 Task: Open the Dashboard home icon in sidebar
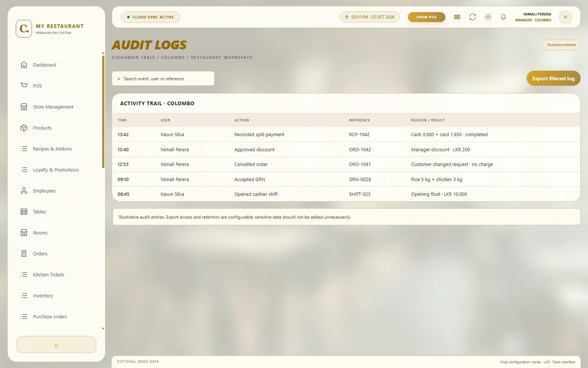24,65
